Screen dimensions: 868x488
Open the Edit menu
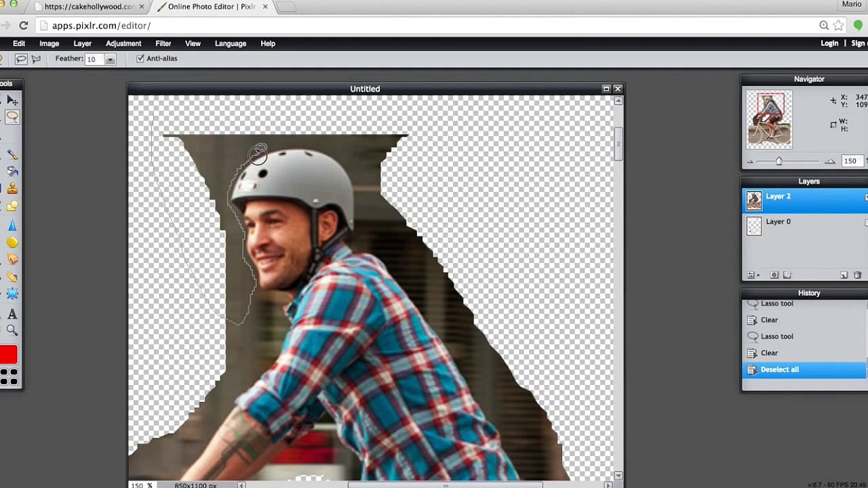coord(19,43)
